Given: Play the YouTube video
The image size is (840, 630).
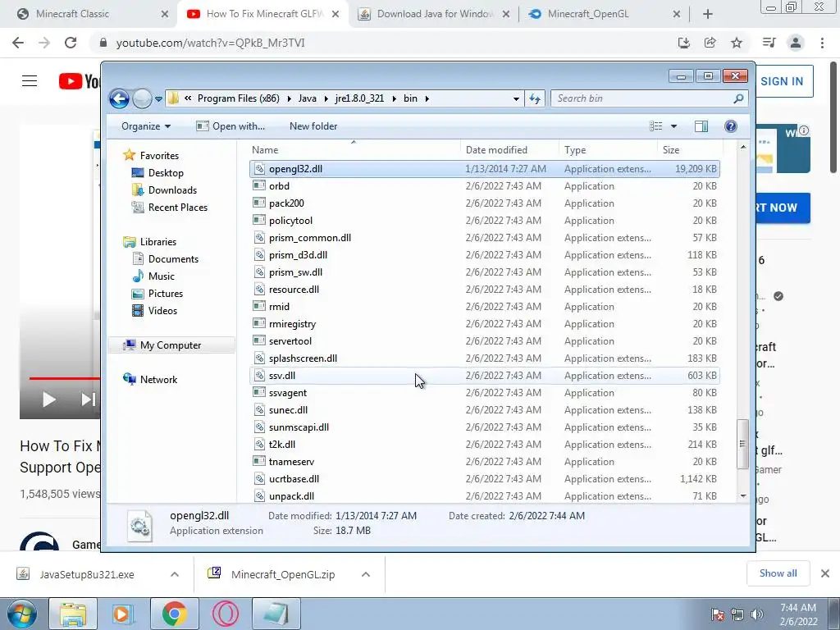Looking at the screenshot, I should (48, 399).
